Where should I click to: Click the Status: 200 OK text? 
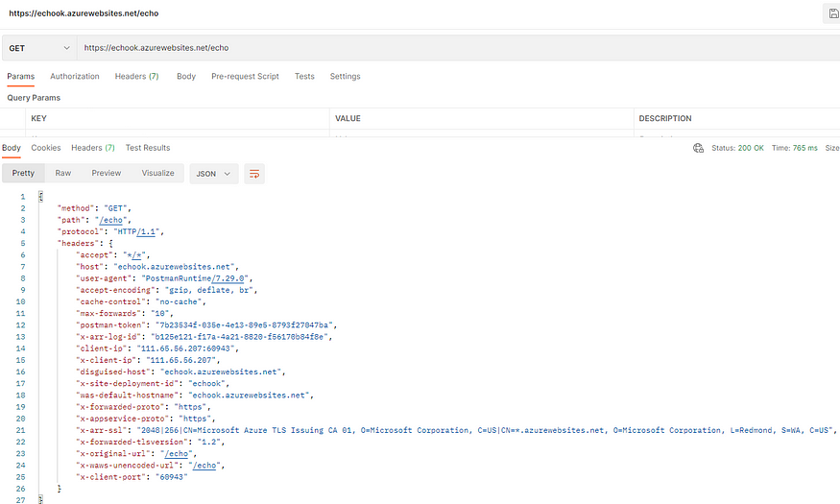[737, 148]
